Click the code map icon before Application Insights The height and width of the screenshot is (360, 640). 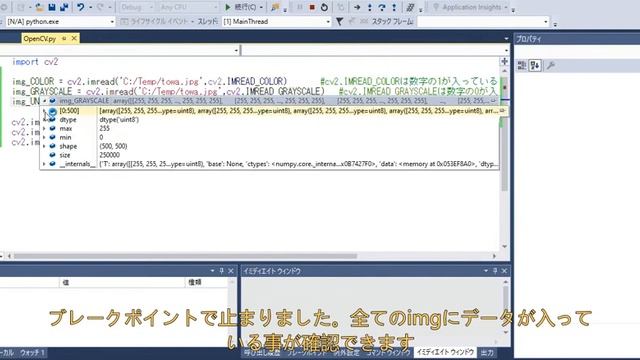point(410,7)
